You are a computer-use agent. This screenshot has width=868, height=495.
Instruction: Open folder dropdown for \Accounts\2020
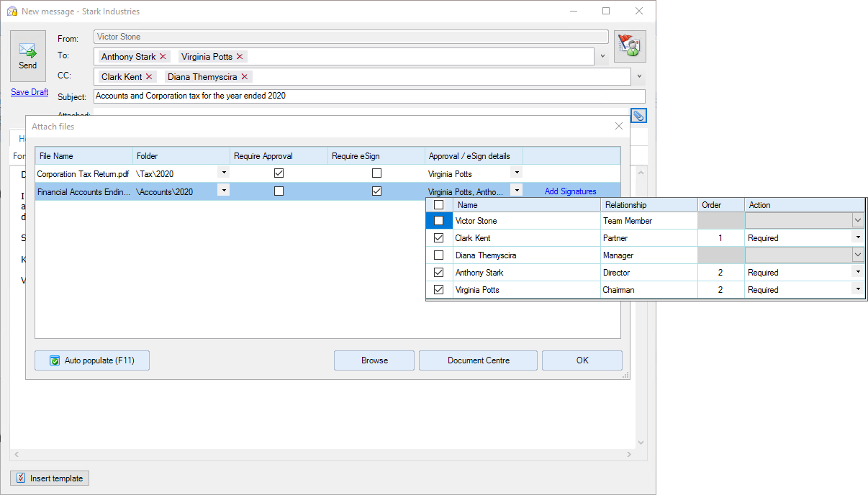coord(224,191)
